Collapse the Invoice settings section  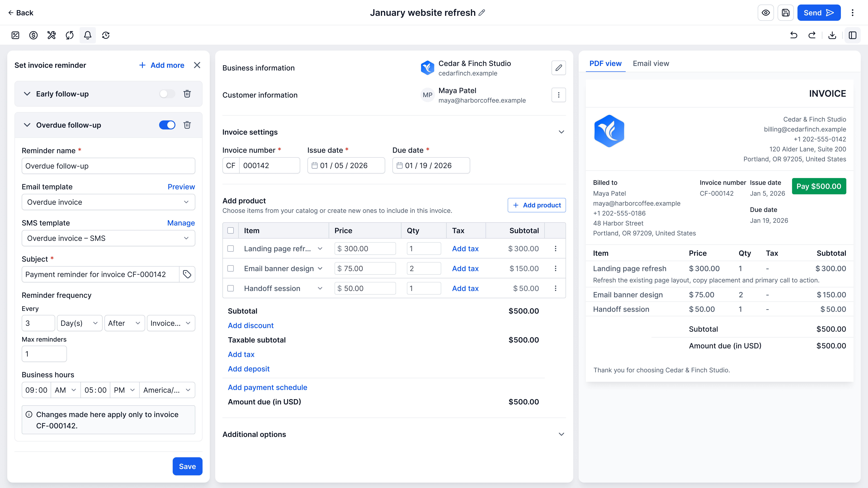point(561,132)
